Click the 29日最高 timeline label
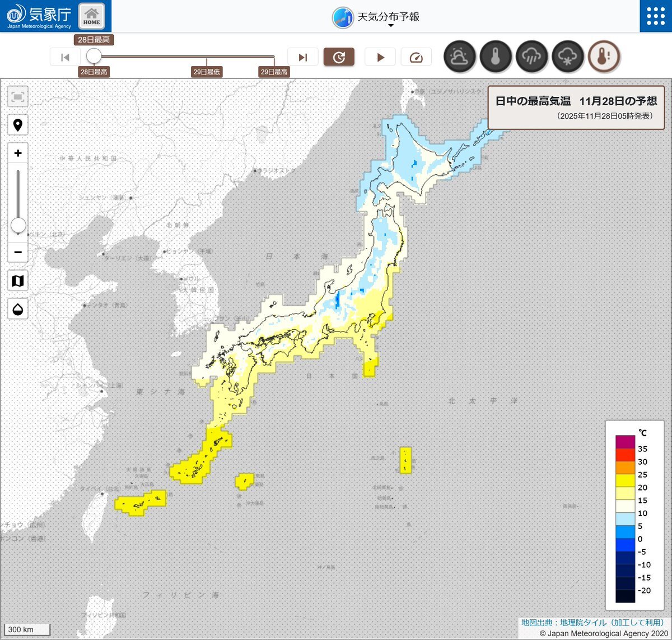The image size is (672, 640). [274, 72]
